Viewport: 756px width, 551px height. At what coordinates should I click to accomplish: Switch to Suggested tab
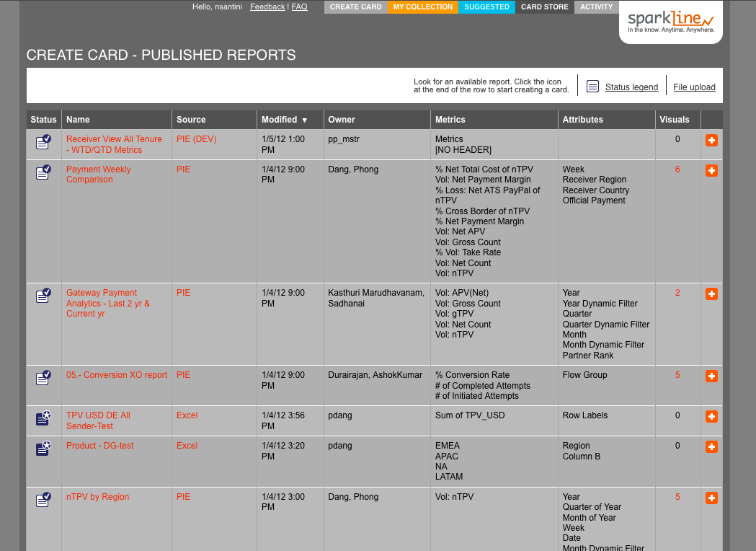(x=486, y=6)
